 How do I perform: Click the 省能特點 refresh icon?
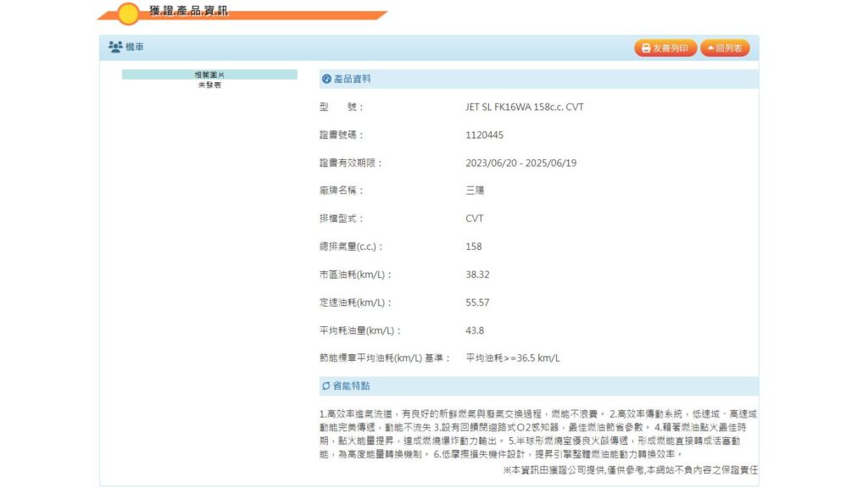(326, 385)
